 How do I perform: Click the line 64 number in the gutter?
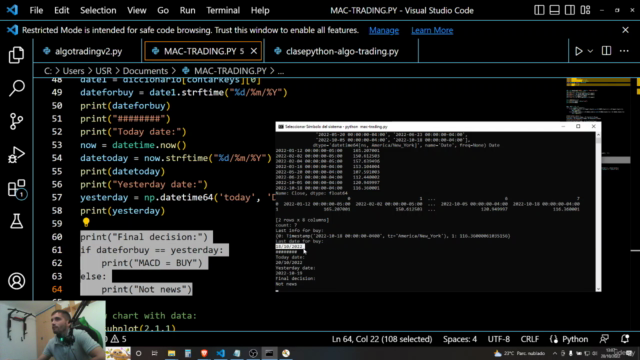tap(57, 289)
